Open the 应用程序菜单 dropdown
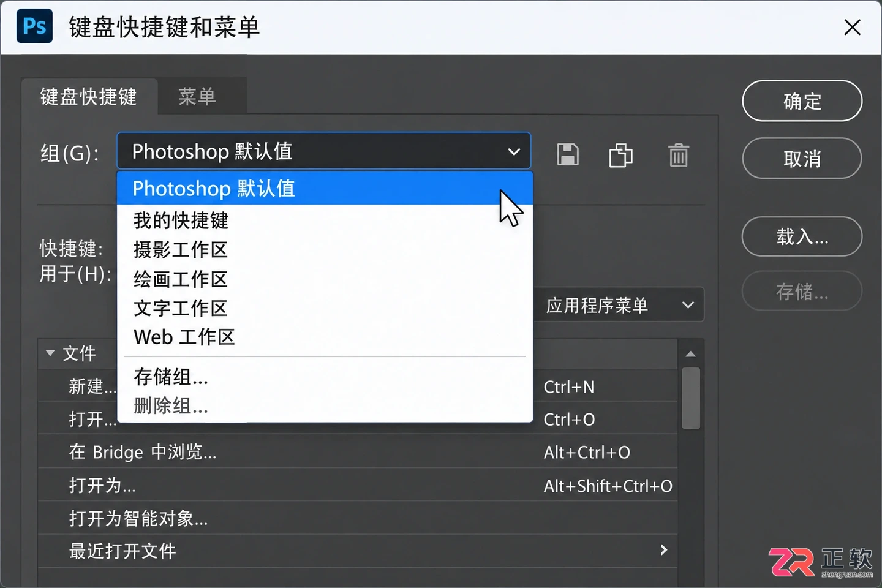Screen dimensions: 882x588 (x=619, y=305)
